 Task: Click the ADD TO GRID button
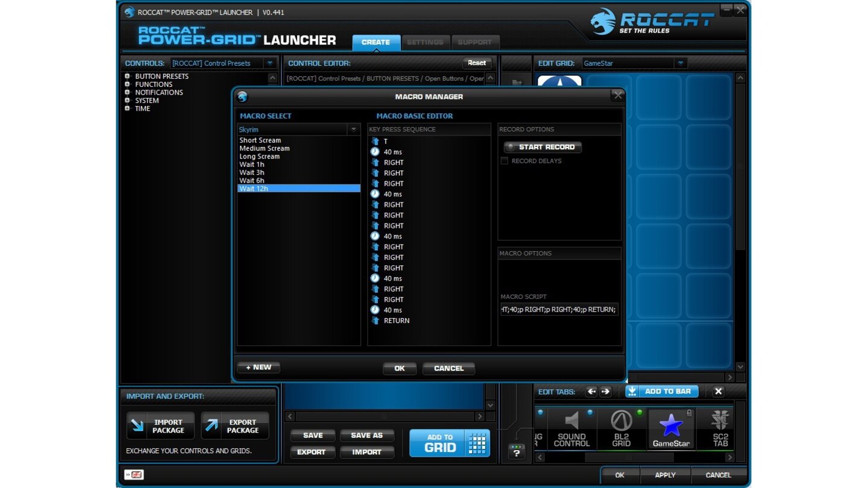click(x=450, y=443)
